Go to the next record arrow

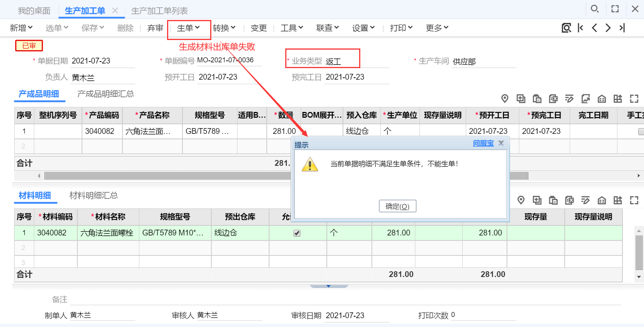pyautogui.click(x=608, y=28)
